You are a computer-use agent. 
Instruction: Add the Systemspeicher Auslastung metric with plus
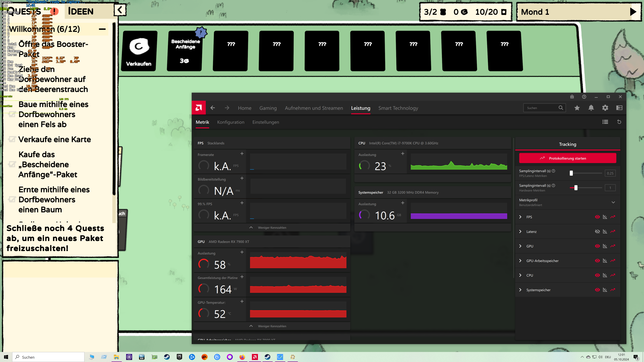402,203
